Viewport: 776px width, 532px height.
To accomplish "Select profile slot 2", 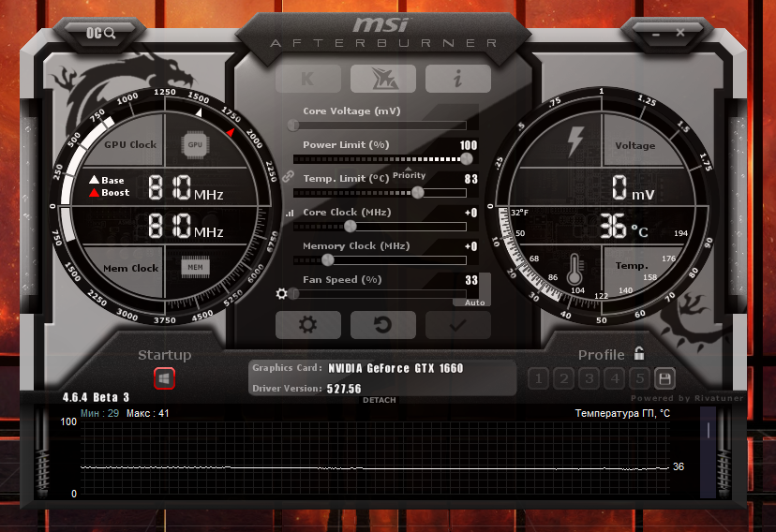I will pyautogui.click(x=563, y=379).
